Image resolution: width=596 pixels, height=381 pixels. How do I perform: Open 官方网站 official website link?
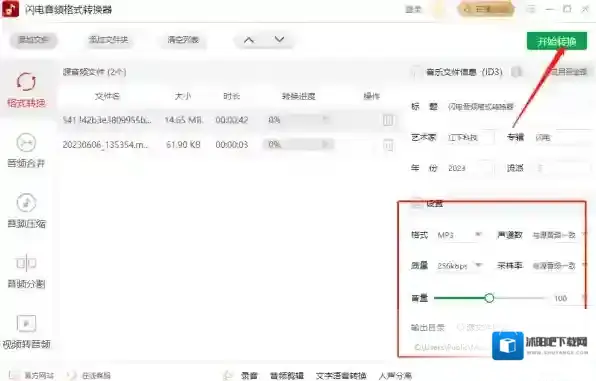pyautogui.click(x=32, y=376)
